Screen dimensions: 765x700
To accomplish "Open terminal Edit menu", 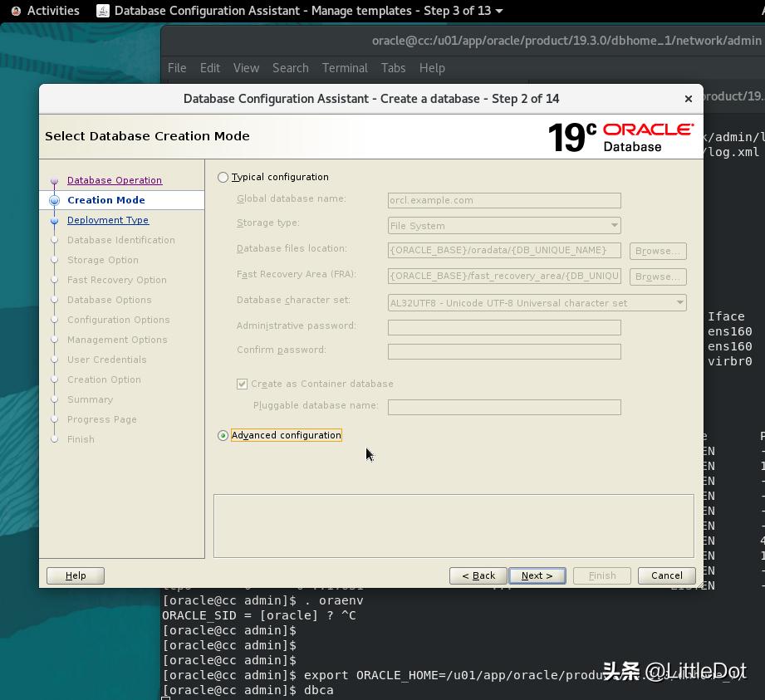I will (x=210, y=68).
